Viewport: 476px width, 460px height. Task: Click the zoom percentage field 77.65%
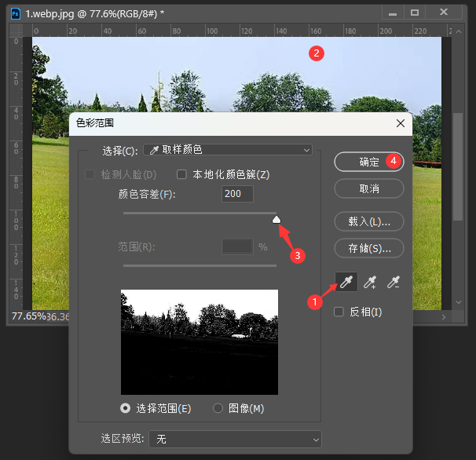pyautogui.click(x=28, y=316)
